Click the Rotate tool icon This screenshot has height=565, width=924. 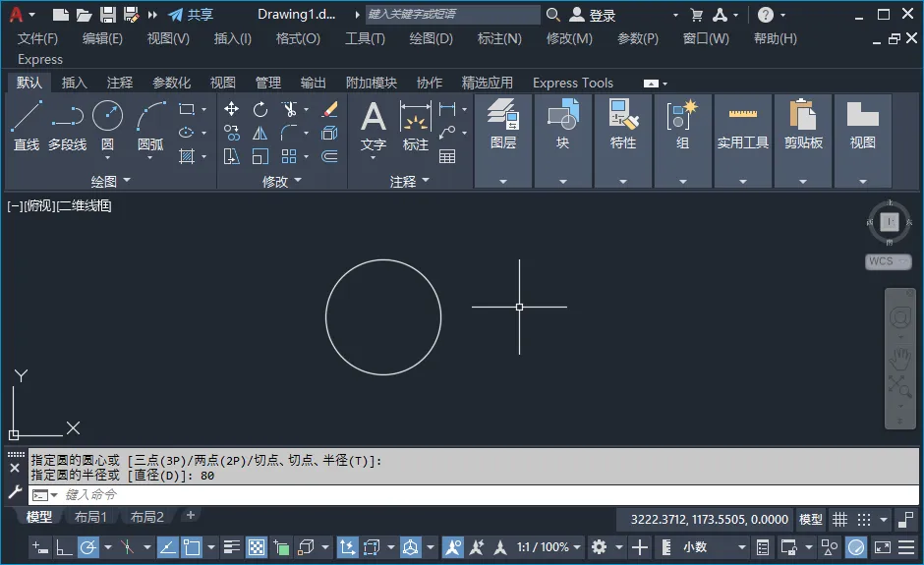tap(260, 109)
